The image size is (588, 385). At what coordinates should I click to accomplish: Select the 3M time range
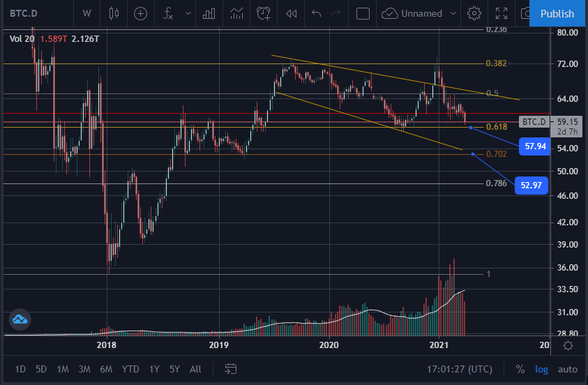pyautogui.click(x=84, y=369)
